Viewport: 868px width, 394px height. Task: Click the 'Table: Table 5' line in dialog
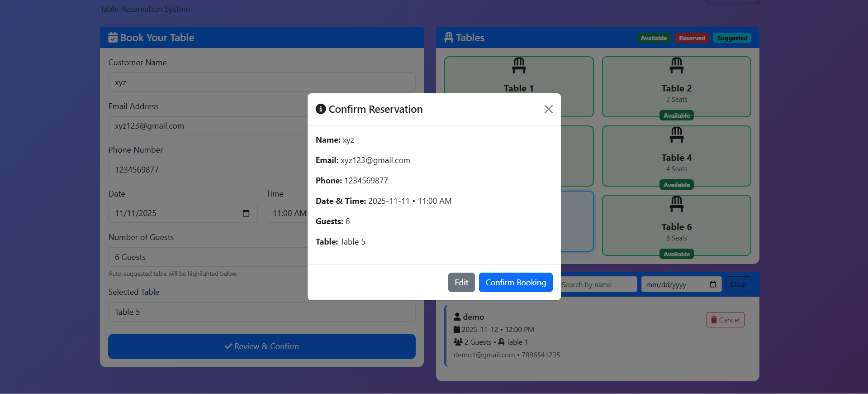341,242
